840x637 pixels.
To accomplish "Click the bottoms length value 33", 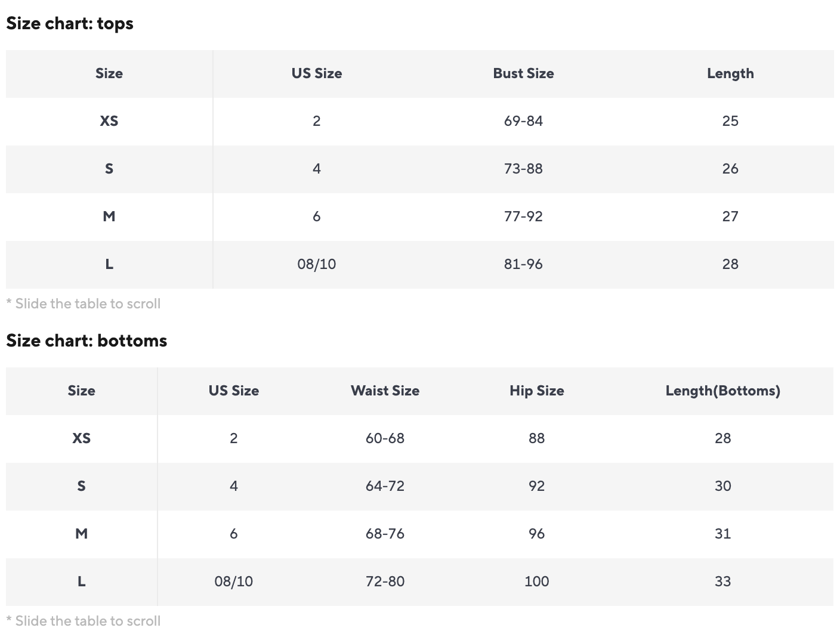I will (x=722, y=582).
